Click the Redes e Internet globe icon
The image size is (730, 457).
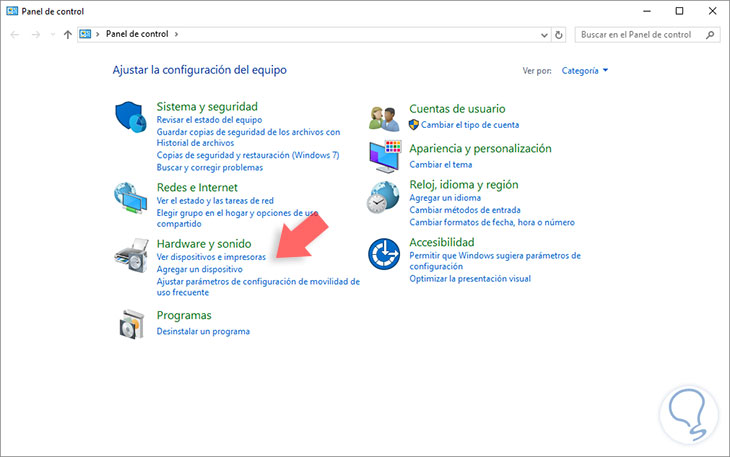pos(130,198)
